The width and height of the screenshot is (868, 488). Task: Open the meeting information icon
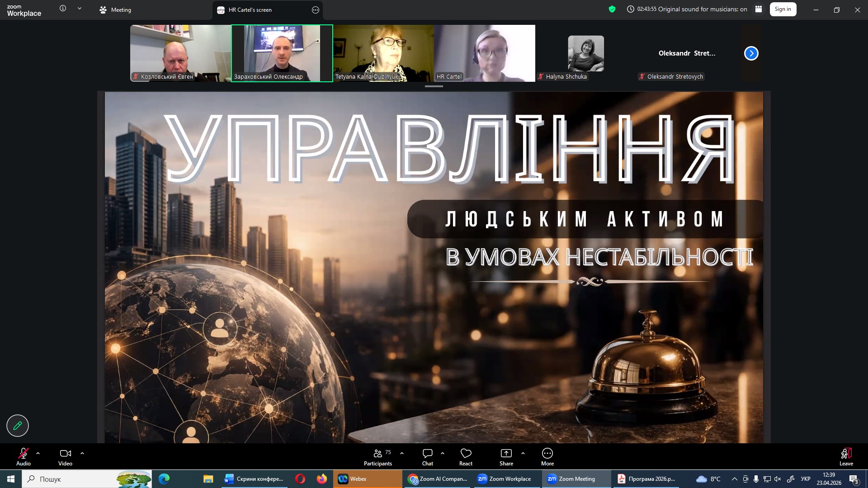[x=63, y=9]
